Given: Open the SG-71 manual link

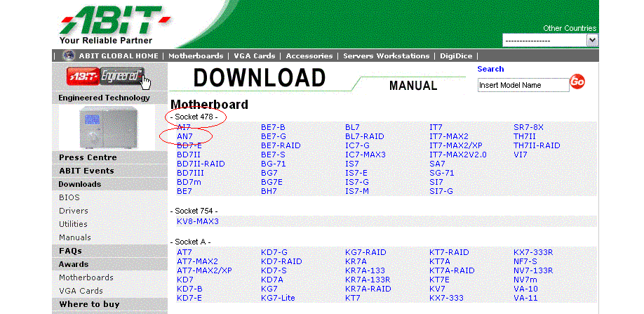Looking at the screenshot, I should [x=442, y=173].
